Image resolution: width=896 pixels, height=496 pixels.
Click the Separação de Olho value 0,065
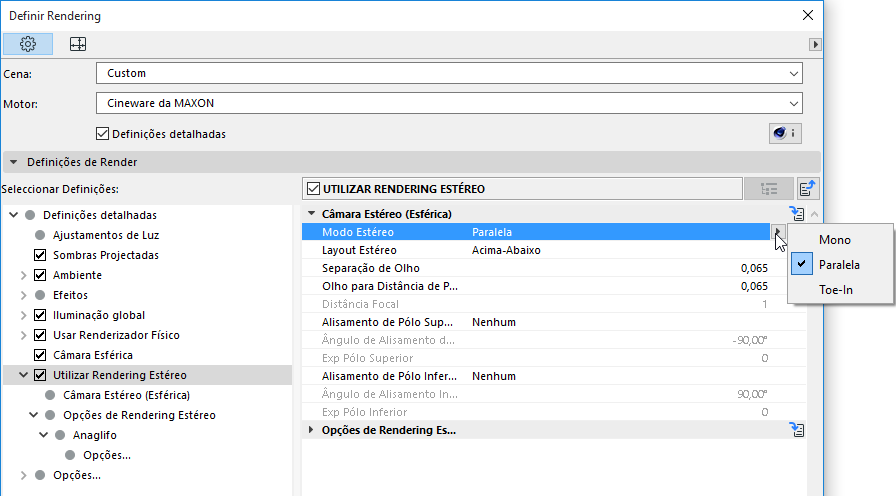754,268
